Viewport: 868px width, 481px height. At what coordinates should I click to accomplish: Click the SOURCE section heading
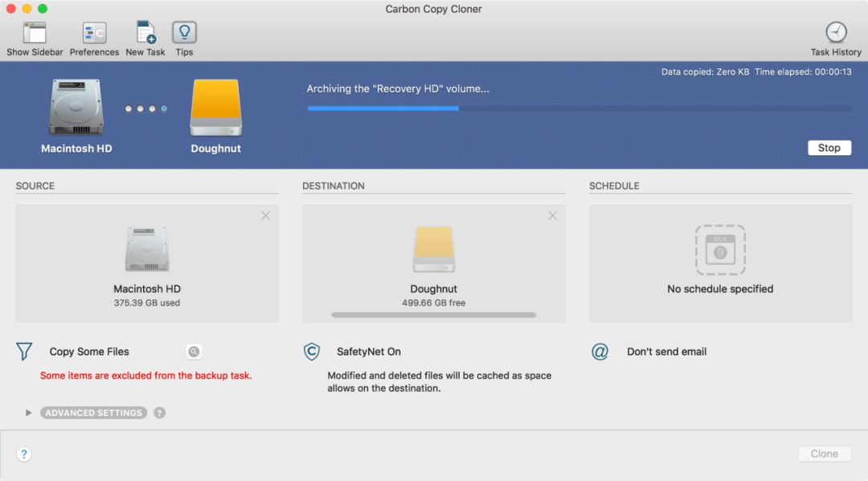pos(35,186)
